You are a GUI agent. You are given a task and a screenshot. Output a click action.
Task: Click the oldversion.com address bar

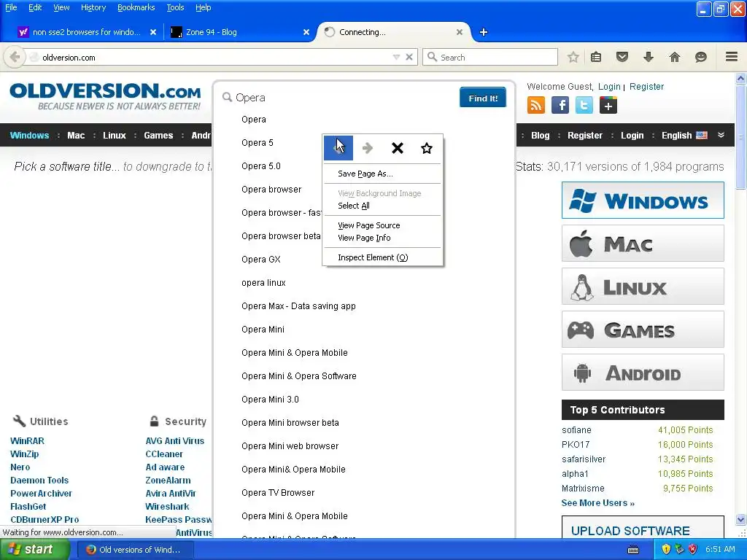(x=209, y=57)
